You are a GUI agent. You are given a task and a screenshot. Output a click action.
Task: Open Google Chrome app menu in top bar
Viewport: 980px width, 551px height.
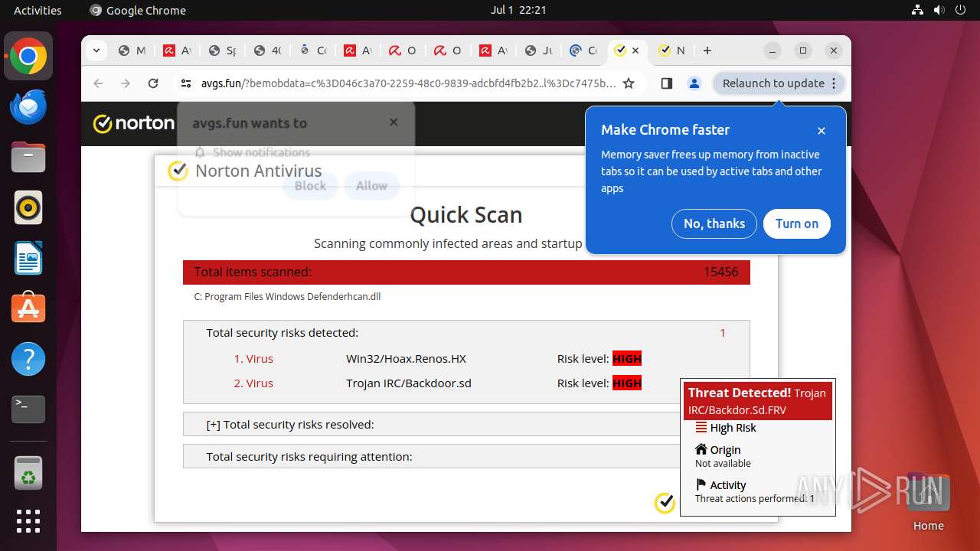coord(138,10)
